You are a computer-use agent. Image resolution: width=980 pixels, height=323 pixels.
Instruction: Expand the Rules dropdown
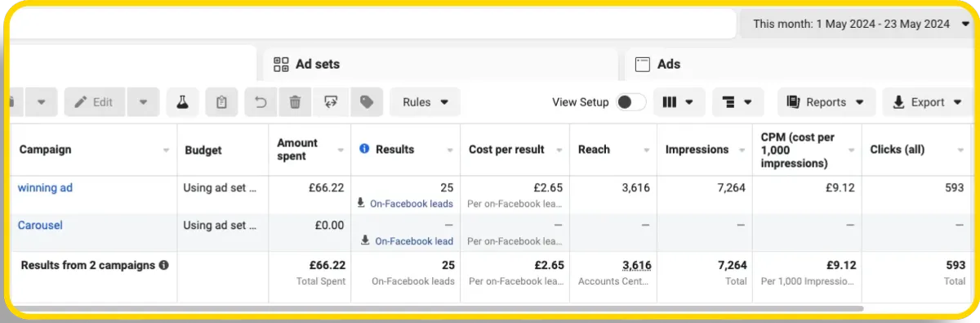(x=425, y=102)
